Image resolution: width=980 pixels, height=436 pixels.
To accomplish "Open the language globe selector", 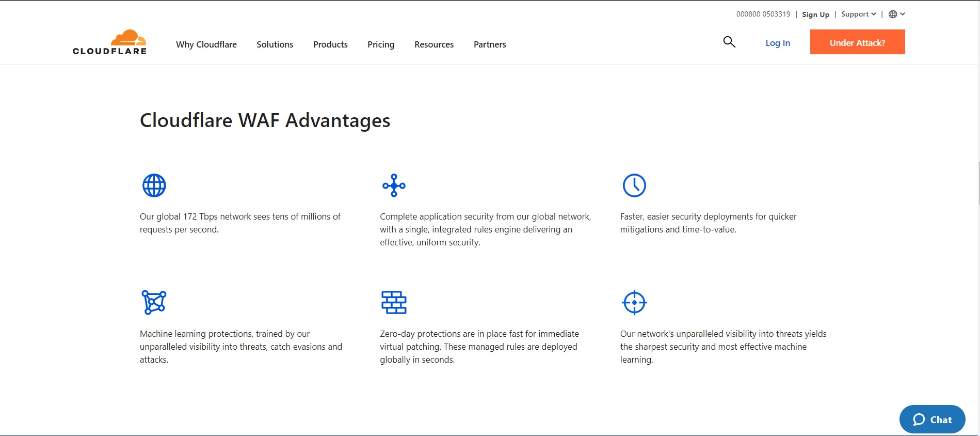I will [897, 14].
